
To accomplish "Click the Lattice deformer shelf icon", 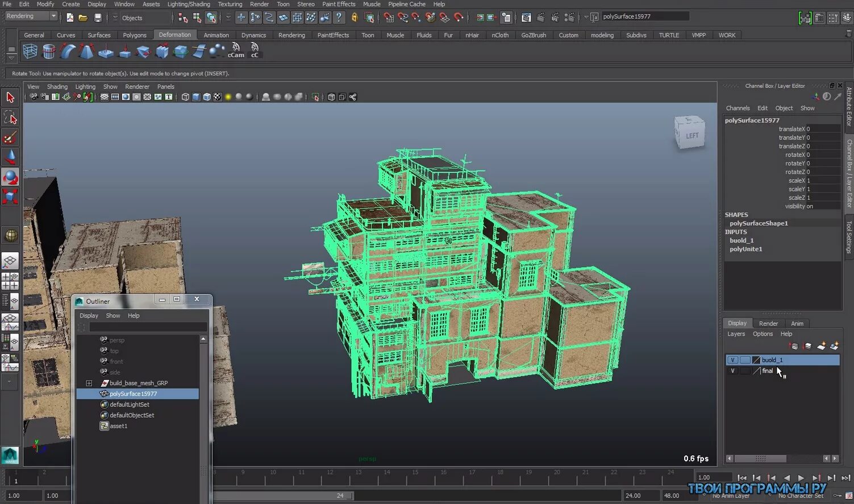I will point(30,51).
